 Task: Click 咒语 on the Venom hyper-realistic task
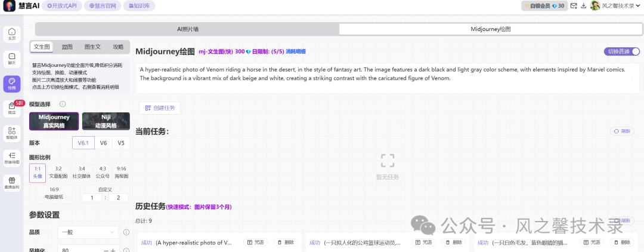click(256, 242)
